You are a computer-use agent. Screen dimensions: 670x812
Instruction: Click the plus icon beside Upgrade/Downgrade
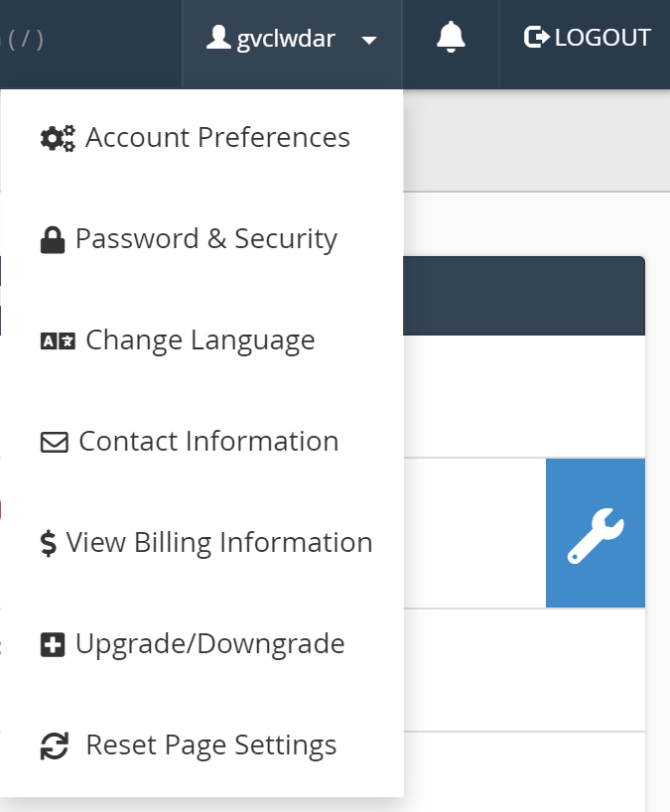click(x=52, y=645)
